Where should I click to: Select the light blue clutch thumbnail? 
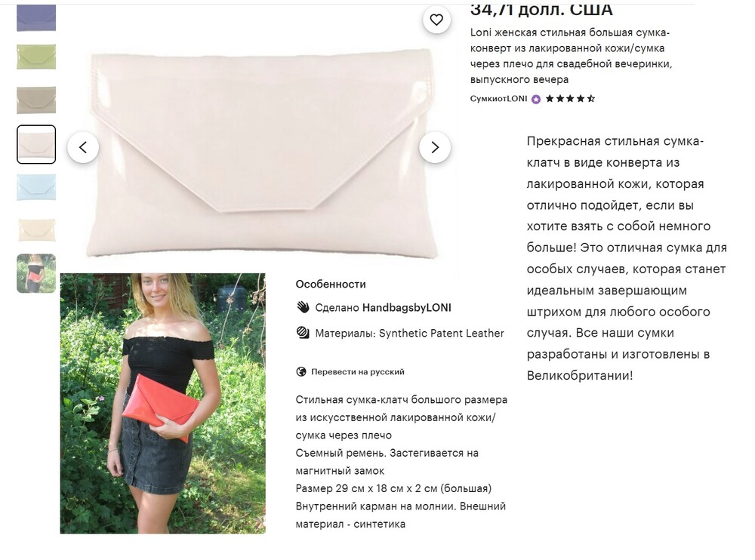coord(36,187)
